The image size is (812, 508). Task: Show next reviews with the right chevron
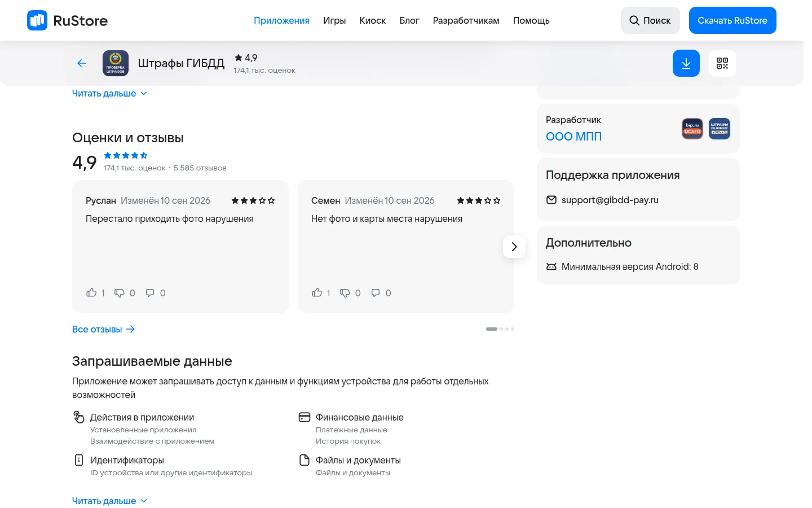click(x=514, y=247)
